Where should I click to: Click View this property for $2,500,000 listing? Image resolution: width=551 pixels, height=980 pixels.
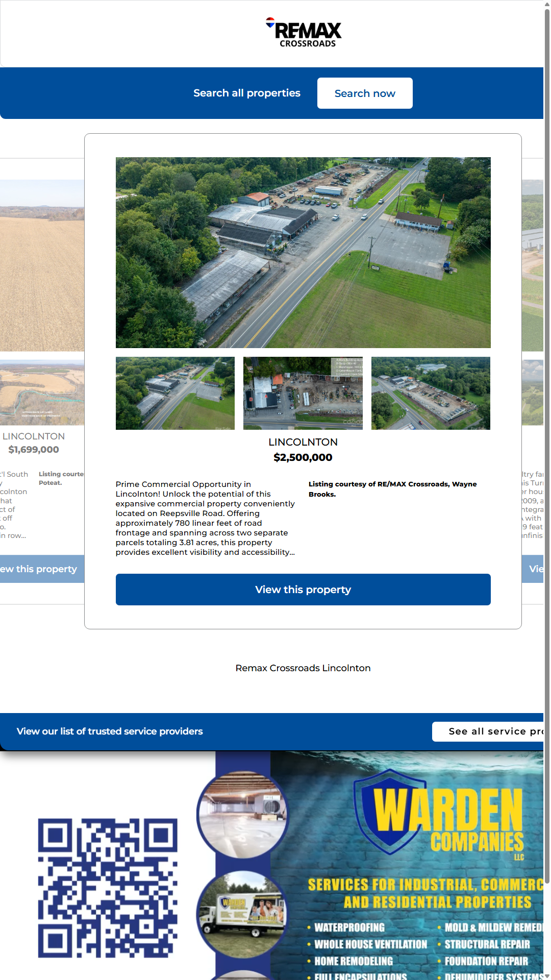(303, 590)
